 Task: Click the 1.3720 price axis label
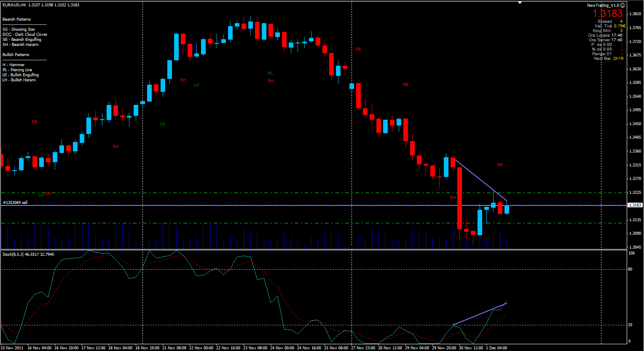click(635, 42)
